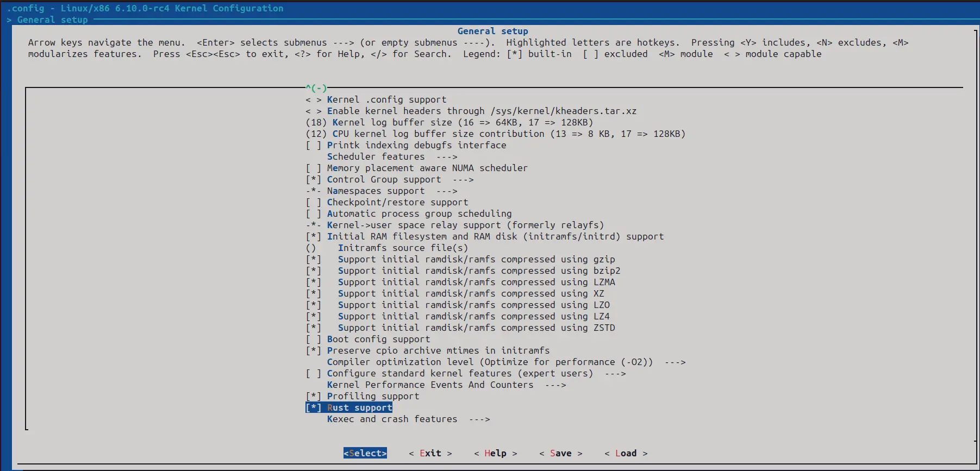Click Save button to write config

point(561,453)
